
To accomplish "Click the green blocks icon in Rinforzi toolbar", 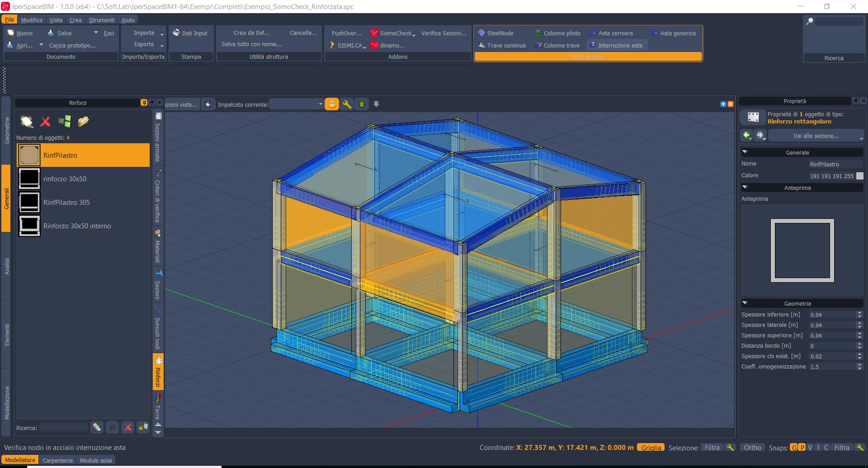I will pyautogui.click(x=65, y=121).
